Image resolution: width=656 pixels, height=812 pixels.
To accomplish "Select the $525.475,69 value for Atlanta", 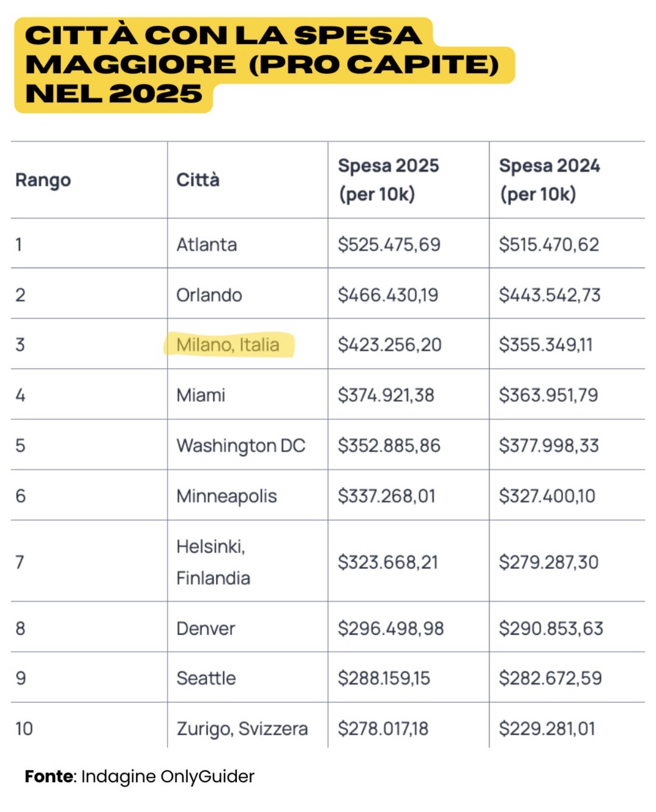I will [x=389, y=244].
